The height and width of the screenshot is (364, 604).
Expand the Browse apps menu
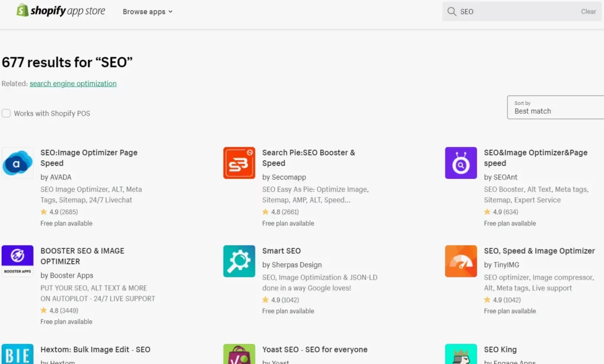147,12
